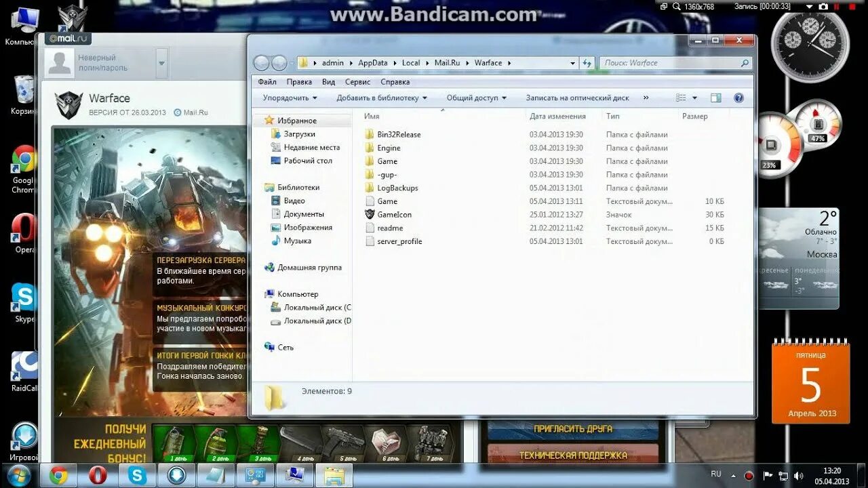Image resolution: width=868 pixels, height=488 pixels.
Task: Click ТЕХНИЧЕСКАЯ ПОДДЕРЖКА button in launcher
Action: click(x=573, y=455)
